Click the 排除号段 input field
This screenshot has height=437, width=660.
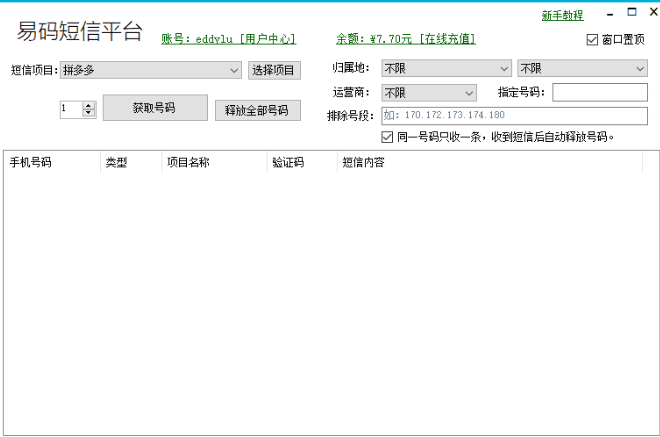click(514, 116)
